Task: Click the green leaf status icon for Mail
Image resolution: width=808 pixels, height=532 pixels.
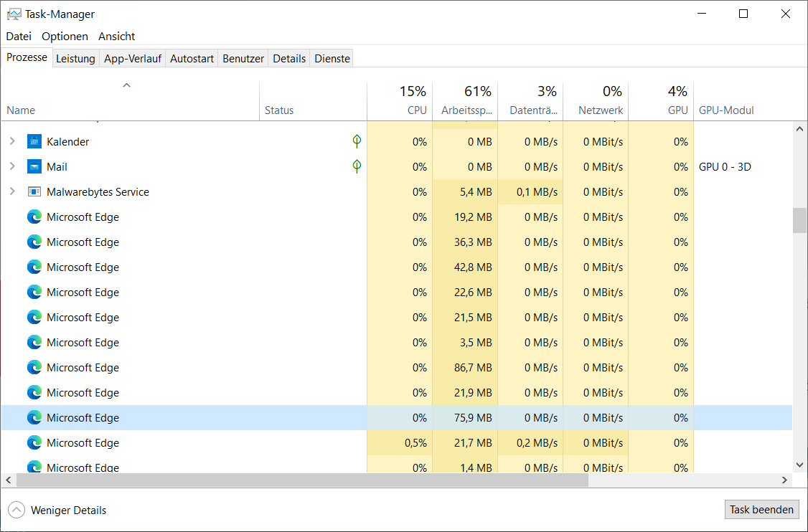Action: tap(357, 166)
